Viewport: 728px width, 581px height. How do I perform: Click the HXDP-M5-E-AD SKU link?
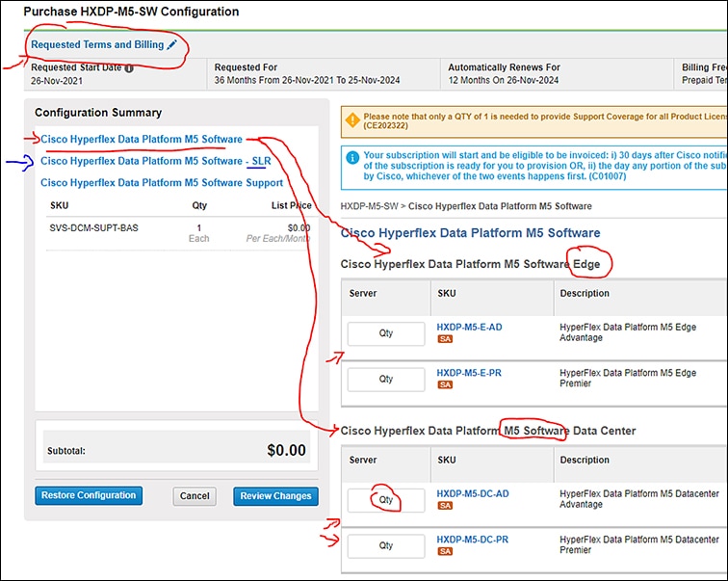(x=469, y=327)
